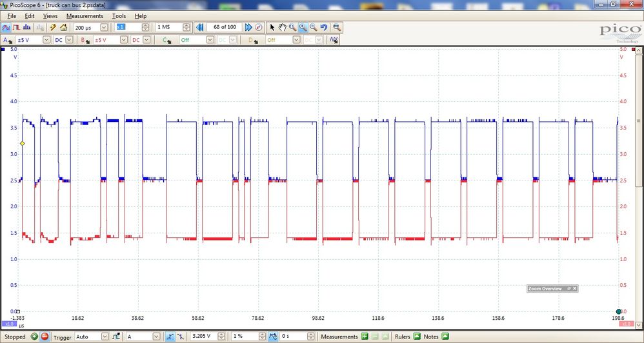Image resolution: width=644 pixels, height=343 pixels.
Task: Open the Buffer Navigator compass icon
Action: click(258, 28)
